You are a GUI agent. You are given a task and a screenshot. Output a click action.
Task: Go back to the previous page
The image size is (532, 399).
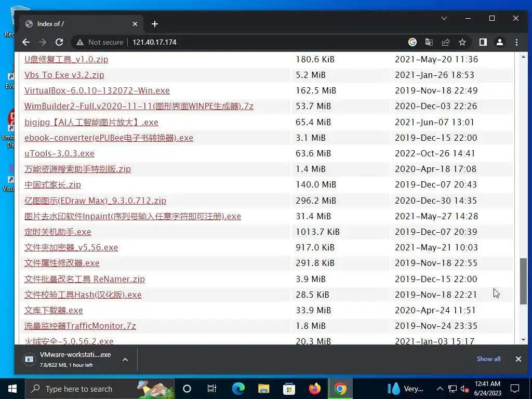[26, 42]
